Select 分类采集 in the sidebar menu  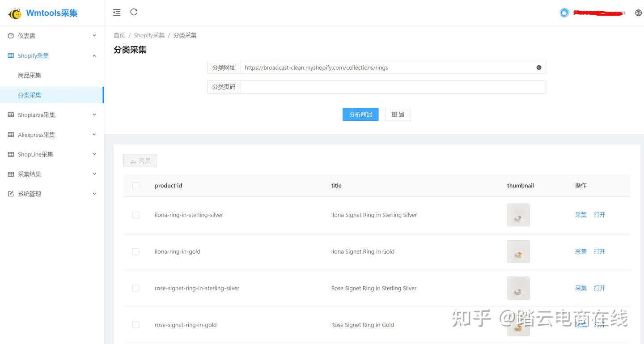(x=30, y=95)
